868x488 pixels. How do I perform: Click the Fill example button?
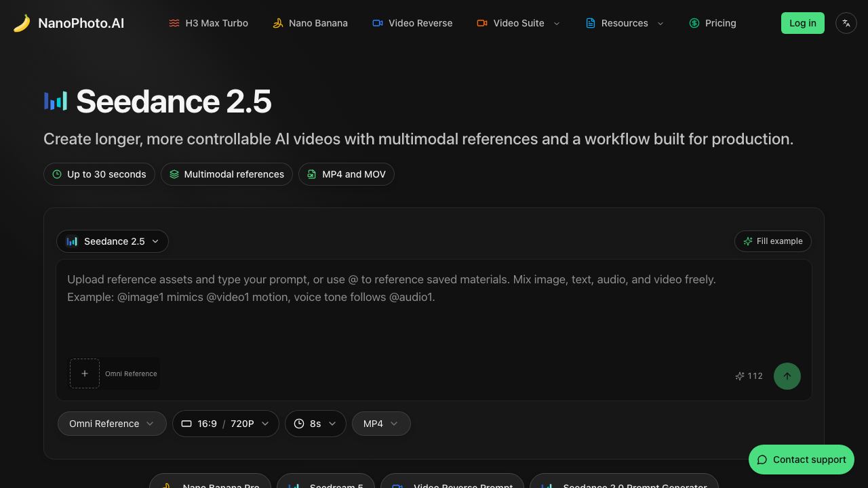click(x=773, y=241)
